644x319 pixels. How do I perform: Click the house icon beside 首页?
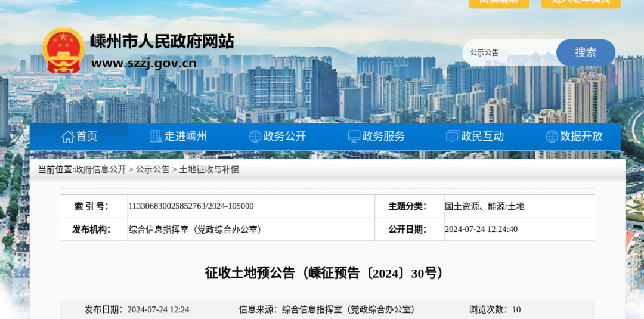pyautogui.click(x=67, y=137)
